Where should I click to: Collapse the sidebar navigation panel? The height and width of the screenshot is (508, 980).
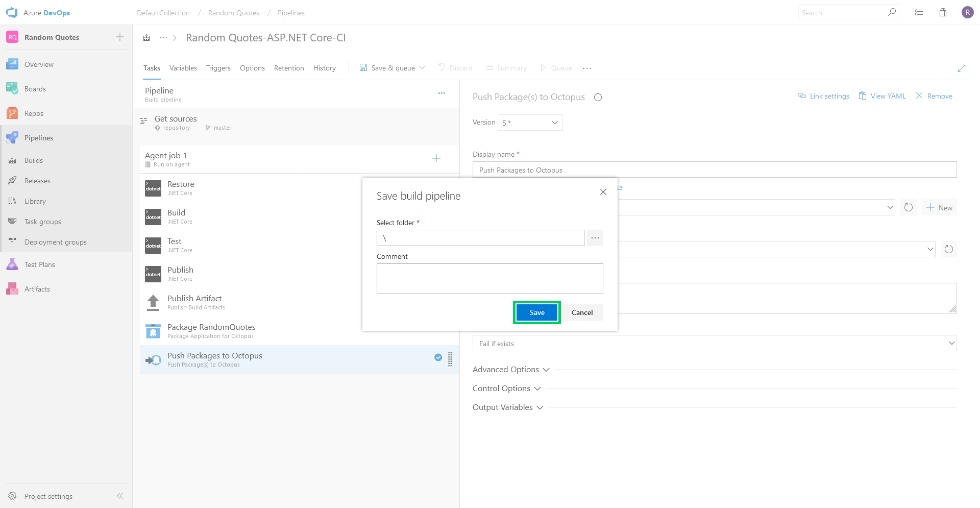click(120, 496)
